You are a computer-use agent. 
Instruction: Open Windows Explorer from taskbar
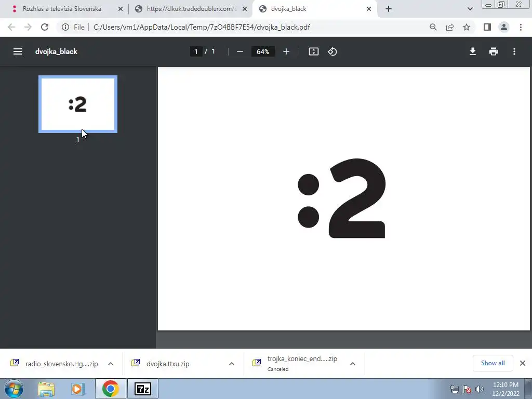(x=46, y=389)
